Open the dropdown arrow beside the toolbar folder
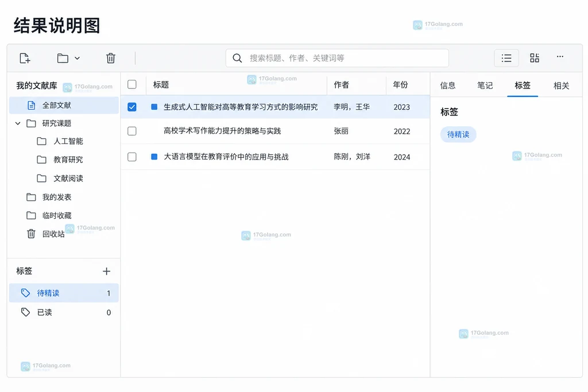The width and height of the screenshot is (588, 392). 78,58
